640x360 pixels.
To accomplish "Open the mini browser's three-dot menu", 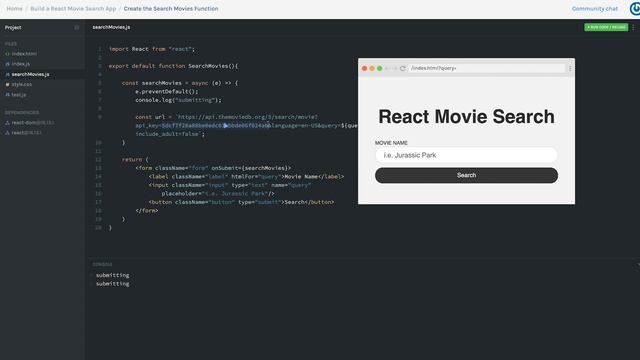I will 570,69.
